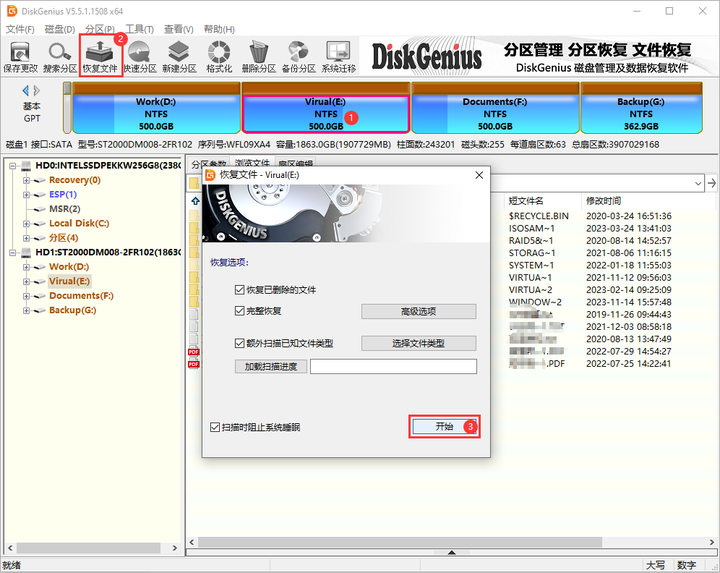Toggle 扫描时阻止系统睡眠 checkbox
Image resolution: width=720 pixels, height=573 pixels.
(x=214, y=427)
